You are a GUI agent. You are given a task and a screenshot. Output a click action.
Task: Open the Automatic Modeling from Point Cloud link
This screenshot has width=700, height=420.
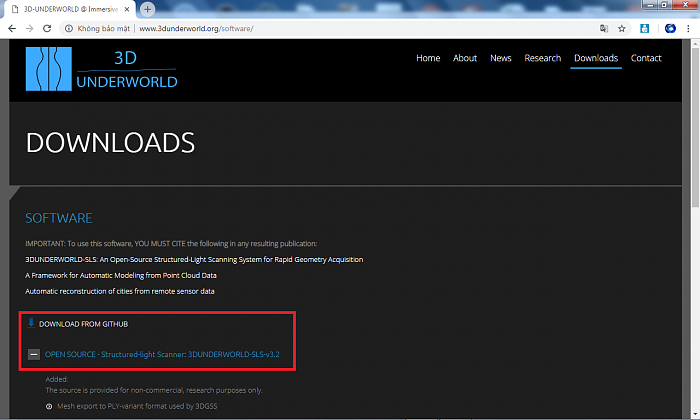click(121, 275)
